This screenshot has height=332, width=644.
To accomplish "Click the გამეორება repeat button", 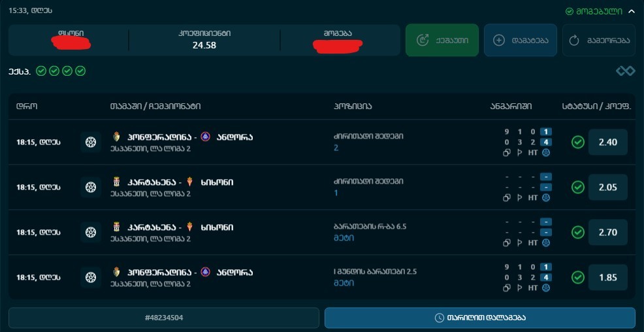I will point(599,40).
